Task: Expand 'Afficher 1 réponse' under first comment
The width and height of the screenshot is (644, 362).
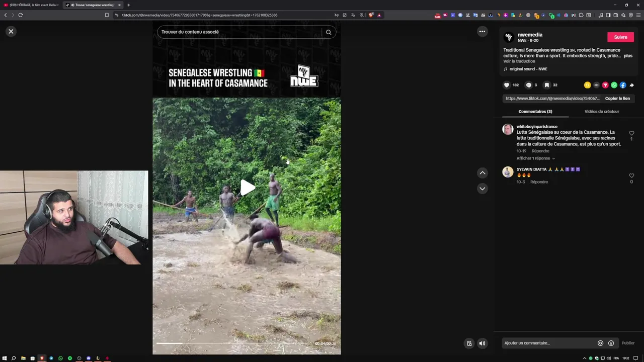Action: click(535, 158)
